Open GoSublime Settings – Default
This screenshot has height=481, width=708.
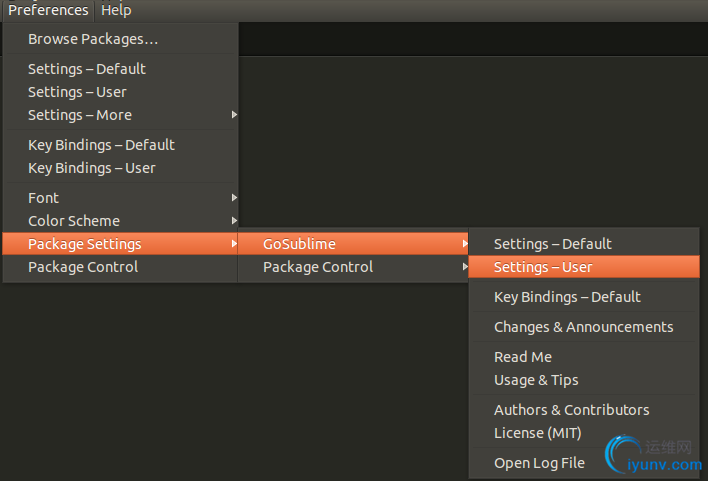click(x=584, y=244)
